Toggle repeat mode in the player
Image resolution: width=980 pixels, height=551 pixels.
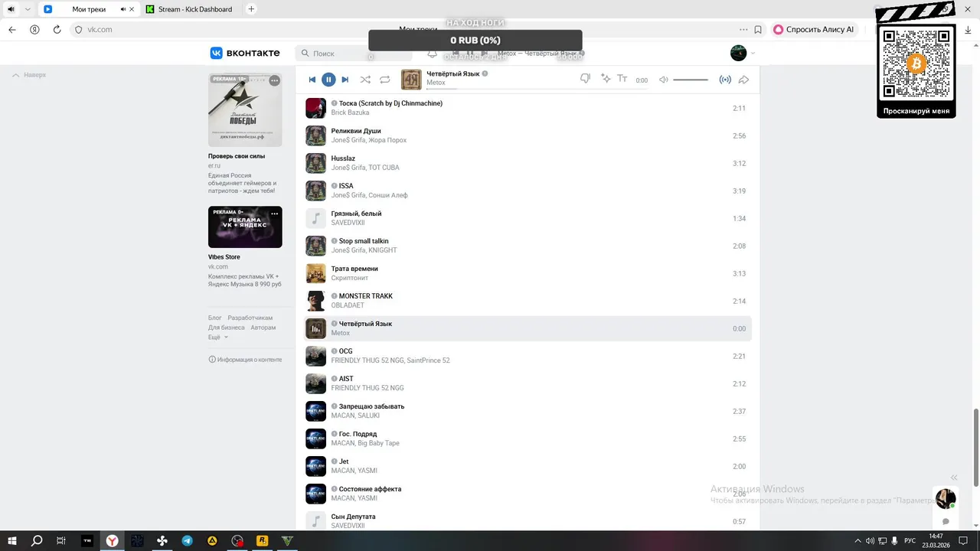click(385, 80)
